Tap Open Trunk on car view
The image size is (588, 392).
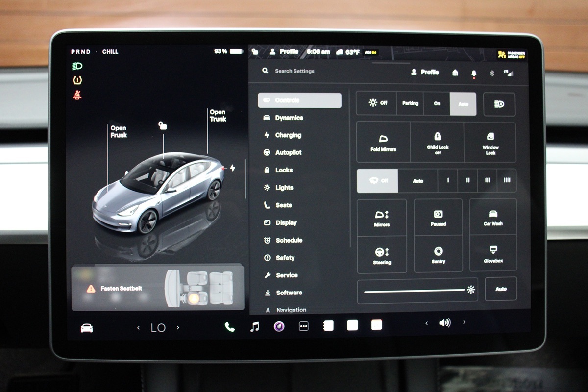click(218, 116)
